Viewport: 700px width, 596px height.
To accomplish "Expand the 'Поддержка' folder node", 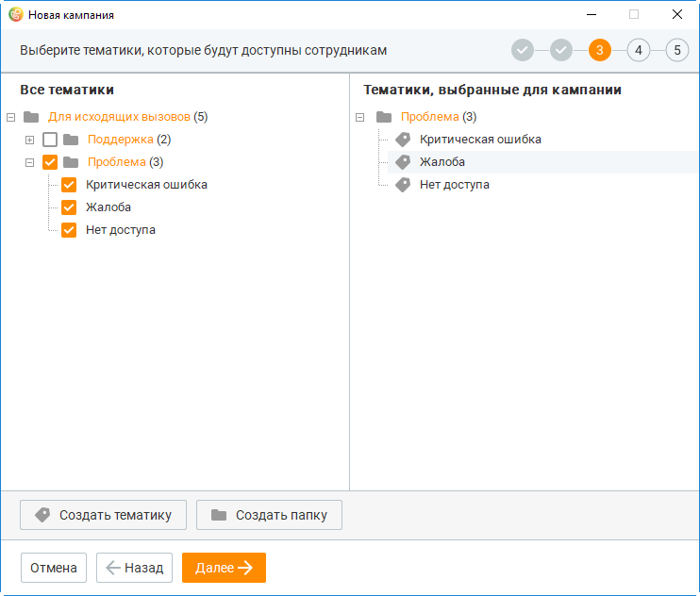I will pos(29,141).
